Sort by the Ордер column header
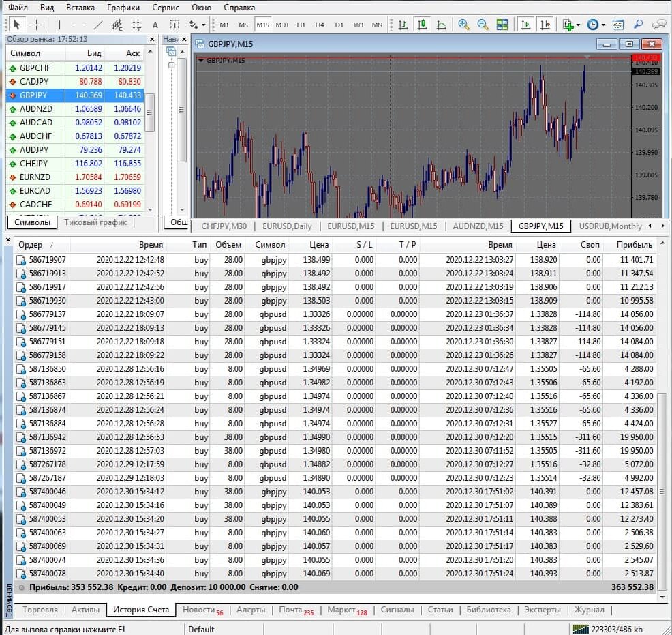 (31, 245)
